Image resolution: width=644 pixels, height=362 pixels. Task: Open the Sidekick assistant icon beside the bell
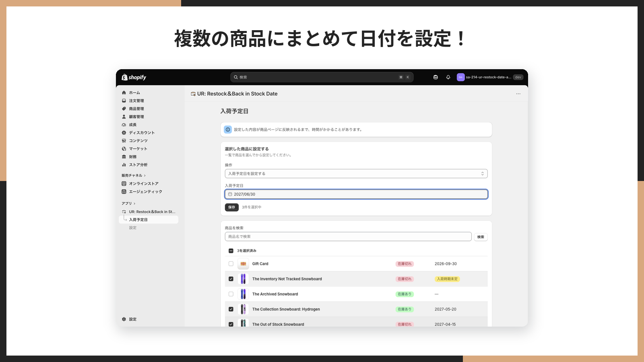click(436, 77)
